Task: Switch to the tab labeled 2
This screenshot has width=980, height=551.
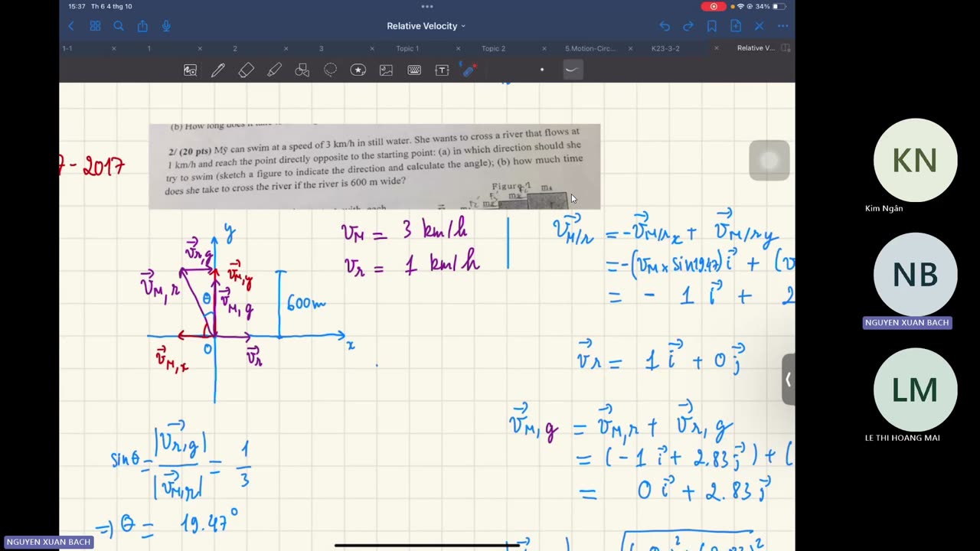Action: pos(235,48)
